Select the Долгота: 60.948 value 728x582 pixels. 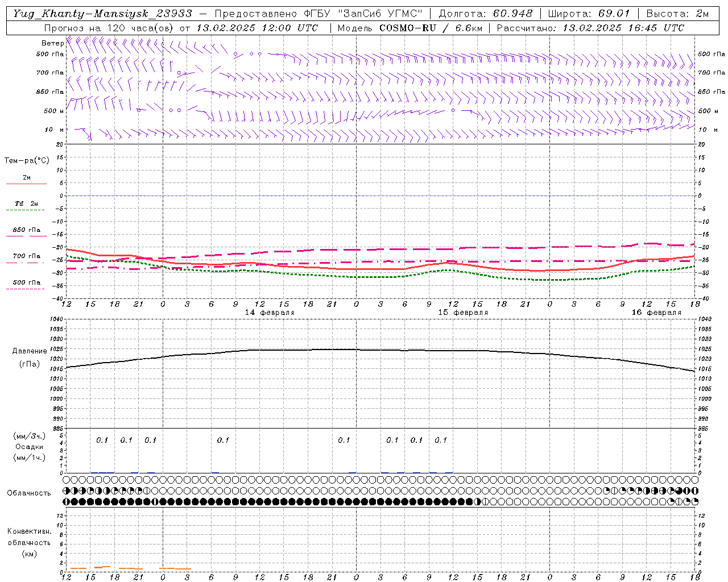point(486,14)
